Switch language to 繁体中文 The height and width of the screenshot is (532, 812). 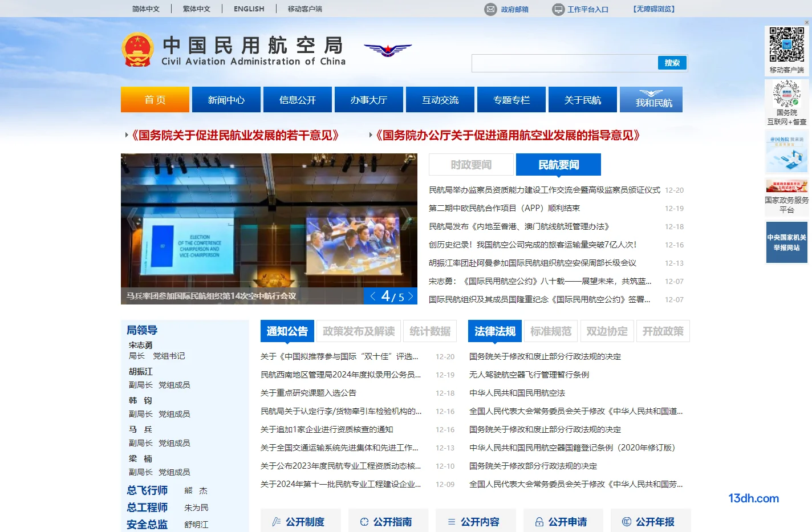click(x=197, y=9)
